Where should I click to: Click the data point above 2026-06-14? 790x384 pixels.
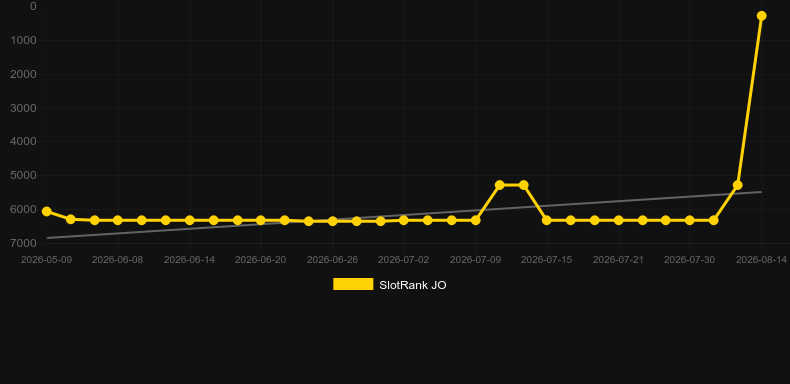(189, 220)
